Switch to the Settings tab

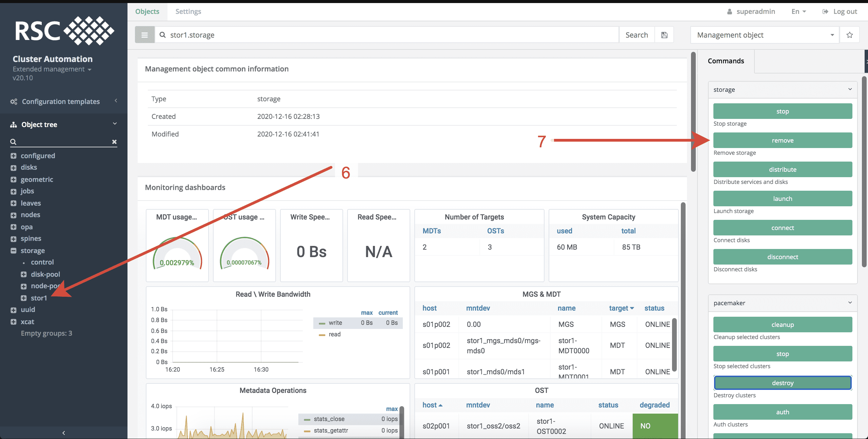(188, 12)
